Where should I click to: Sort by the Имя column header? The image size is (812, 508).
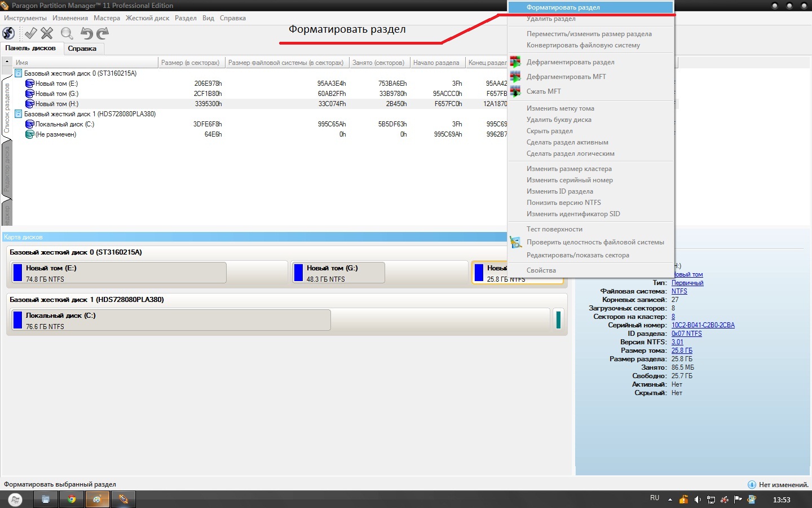tap(85, 63)
